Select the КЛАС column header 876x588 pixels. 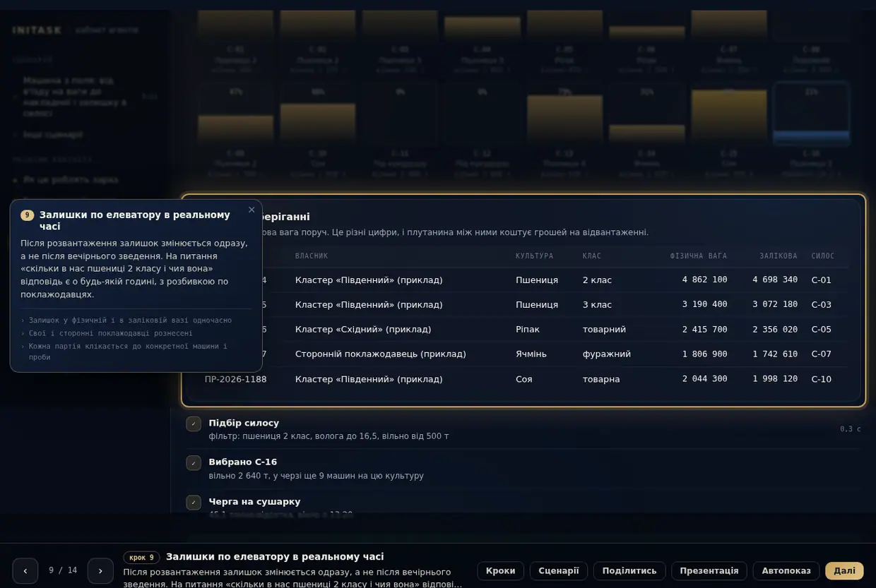point(592,256)
